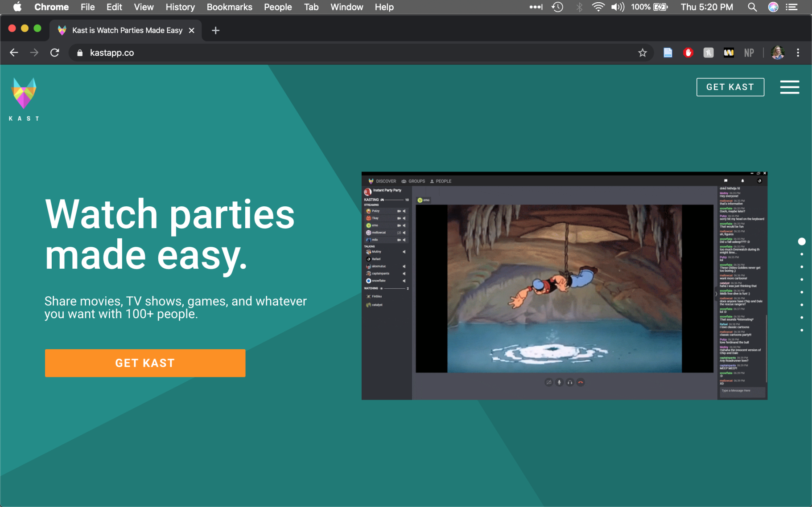Jump to third section via page dot
The image size is (812, 507).
pyautogui.click(x=802, y=267)
